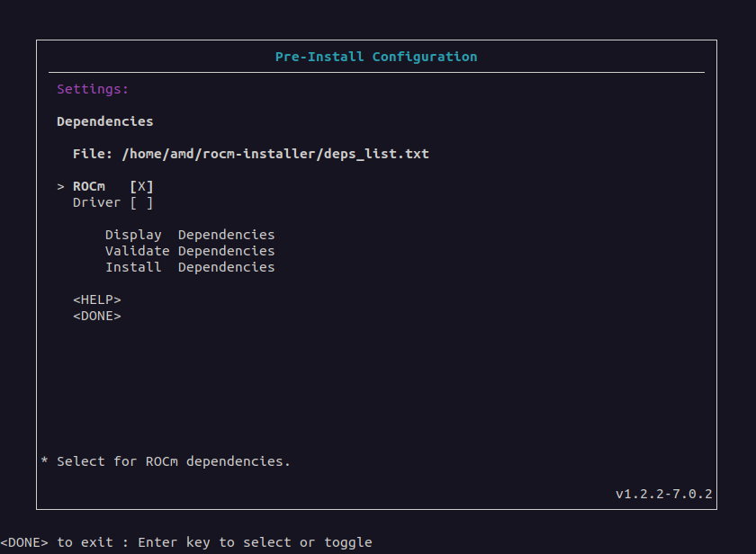Click the 'Select for ROCm dependencies' hint
Viewport: 756px width, 554px height.
174,461
